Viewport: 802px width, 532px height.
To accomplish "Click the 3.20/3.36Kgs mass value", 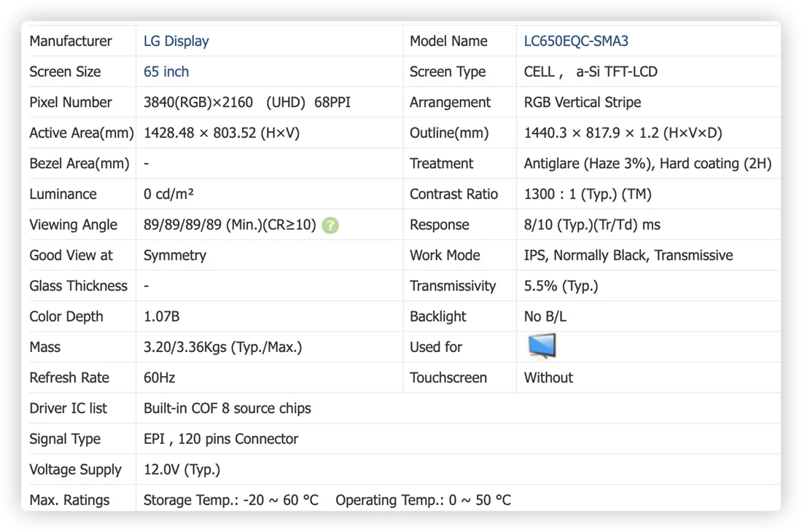I will 222,348.
